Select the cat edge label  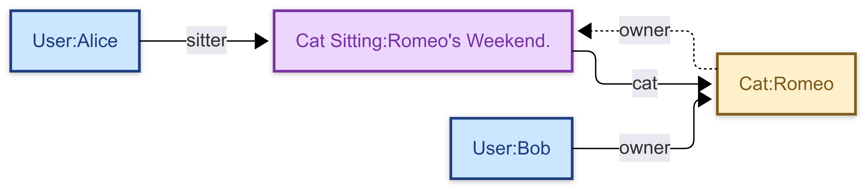coord(645,83)
